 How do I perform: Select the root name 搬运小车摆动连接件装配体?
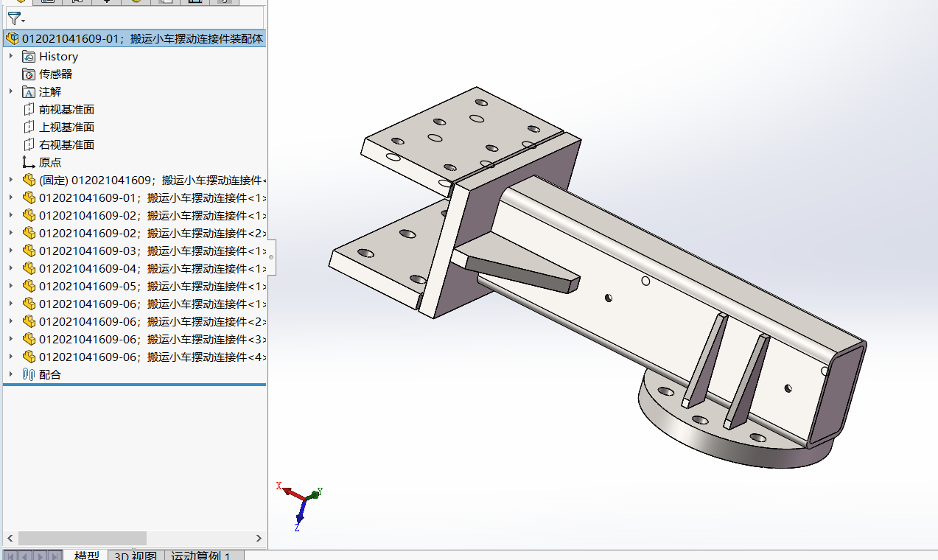(197, 38)
